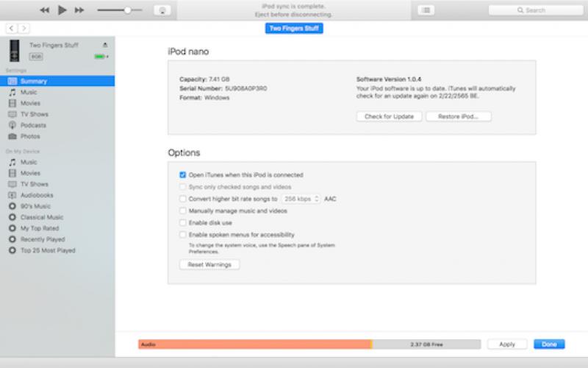Enable Manually manage music and videos

(182, 211)
